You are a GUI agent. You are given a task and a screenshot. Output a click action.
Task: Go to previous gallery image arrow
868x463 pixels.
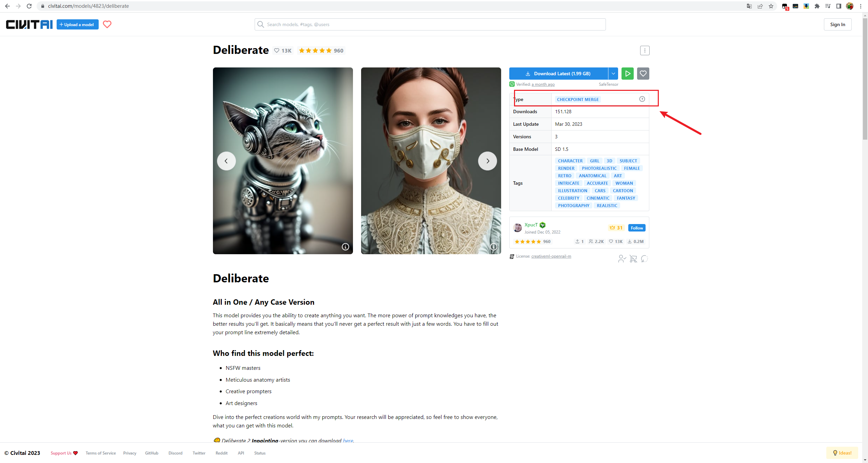click(226, 161)
